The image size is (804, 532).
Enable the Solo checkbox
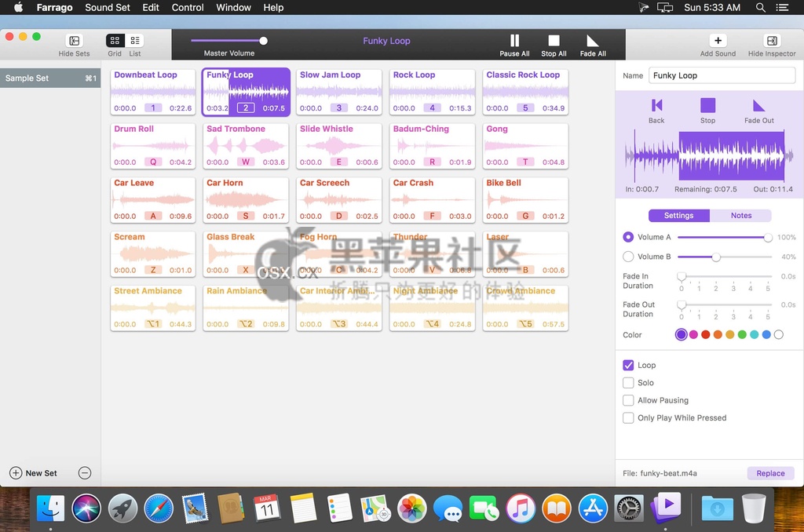(628, 382)
